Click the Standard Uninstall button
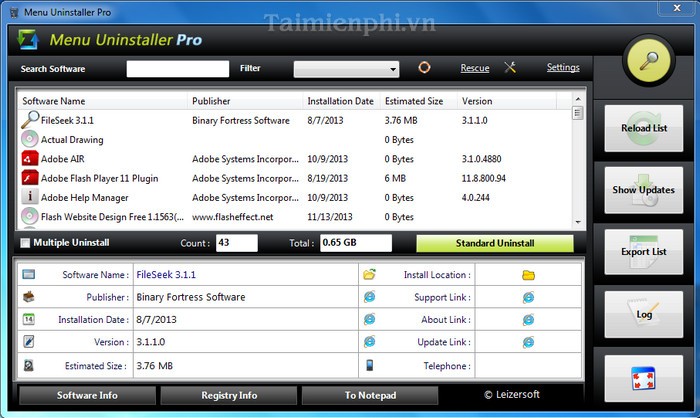The image size is (700, 418). 495,243
